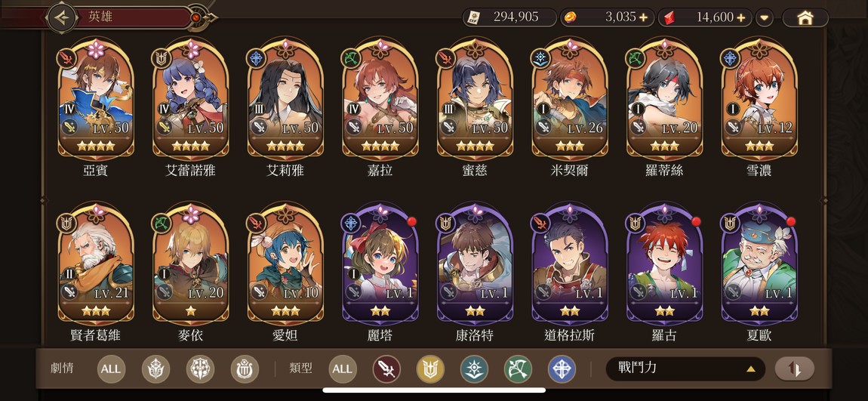868x401 pixels.
Task: Toggle the second story faction emblem filter
Action: 200,369
